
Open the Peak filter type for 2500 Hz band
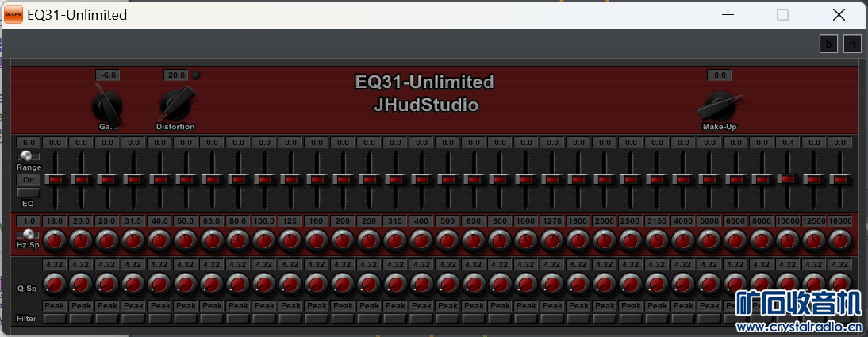(631, 305)
